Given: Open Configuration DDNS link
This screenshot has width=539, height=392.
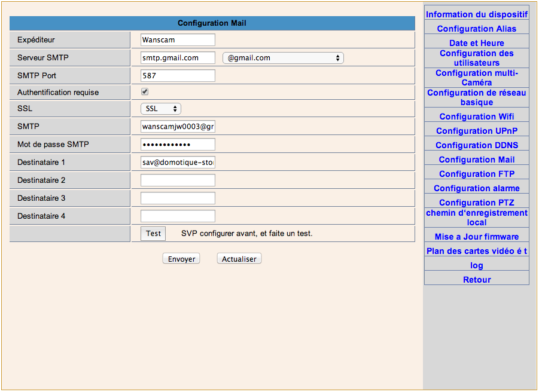Looking at the screenshot, I should click(x=477, y=145).
